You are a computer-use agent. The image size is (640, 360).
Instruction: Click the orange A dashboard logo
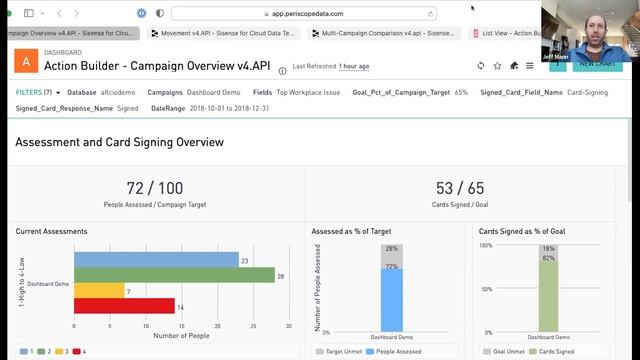click(26, 61)
